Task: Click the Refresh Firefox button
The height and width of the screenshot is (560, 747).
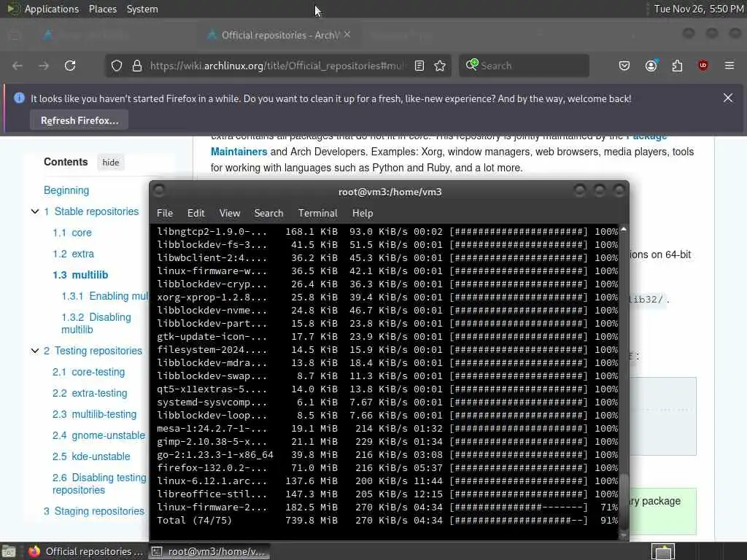Action: click(x=79, y=120)
